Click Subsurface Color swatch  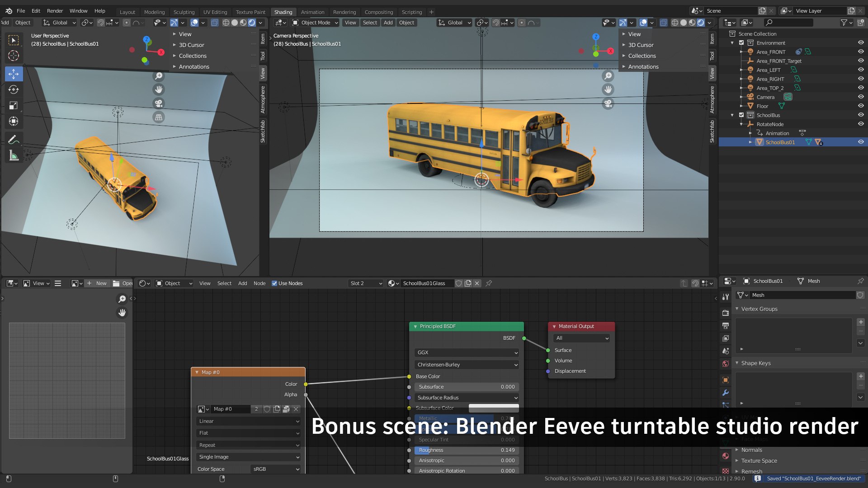494,408
